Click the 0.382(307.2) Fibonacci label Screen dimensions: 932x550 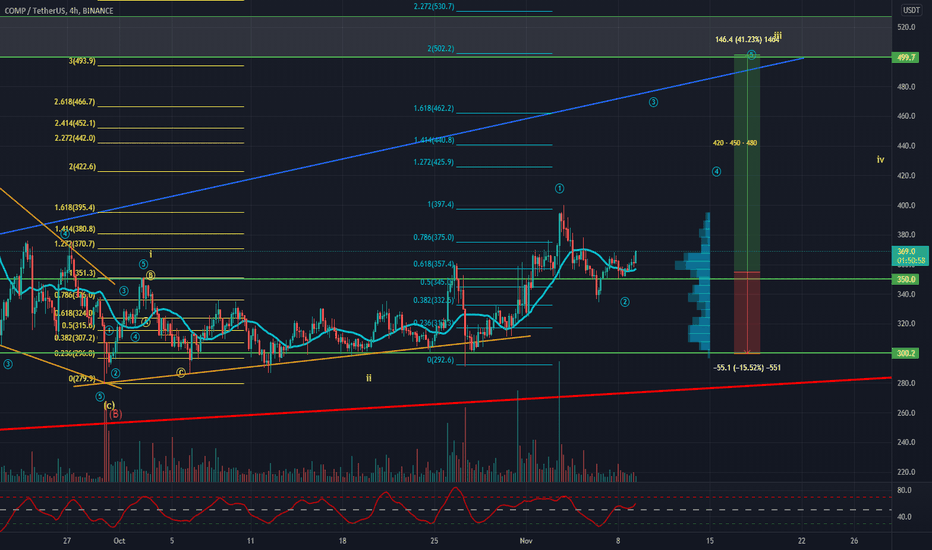(x=74, y=338)
